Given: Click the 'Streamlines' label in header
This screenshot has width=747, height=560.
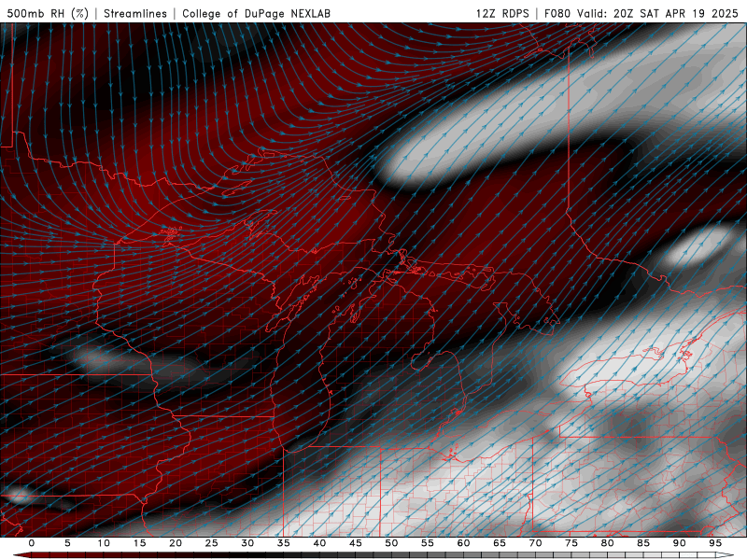Looking at the screenshot, I should click(x=135, y=13).
